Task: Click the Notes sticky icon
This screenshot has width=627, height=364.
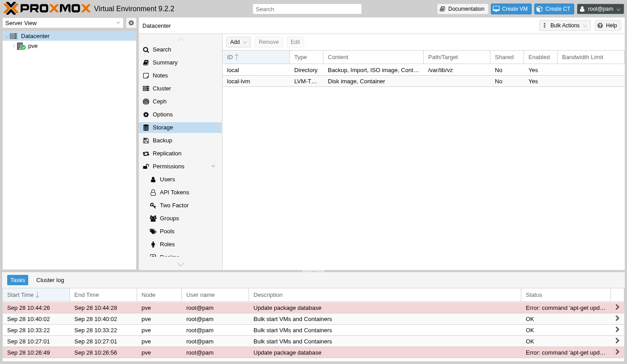Action: click(x=146, y=76)
